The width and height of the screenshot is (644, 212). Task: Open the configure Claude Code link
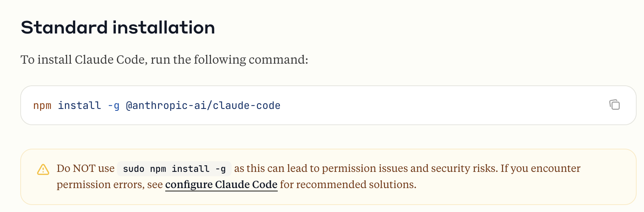pos(221,184)
